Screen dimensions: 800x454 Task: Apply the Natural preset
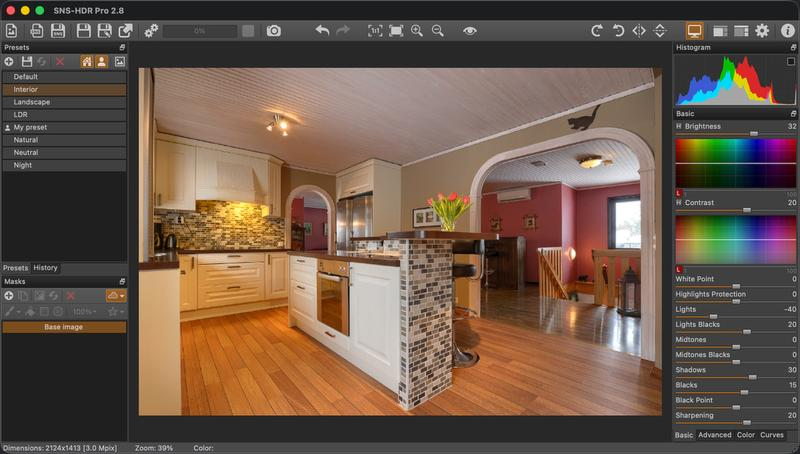tap(64, 140)
